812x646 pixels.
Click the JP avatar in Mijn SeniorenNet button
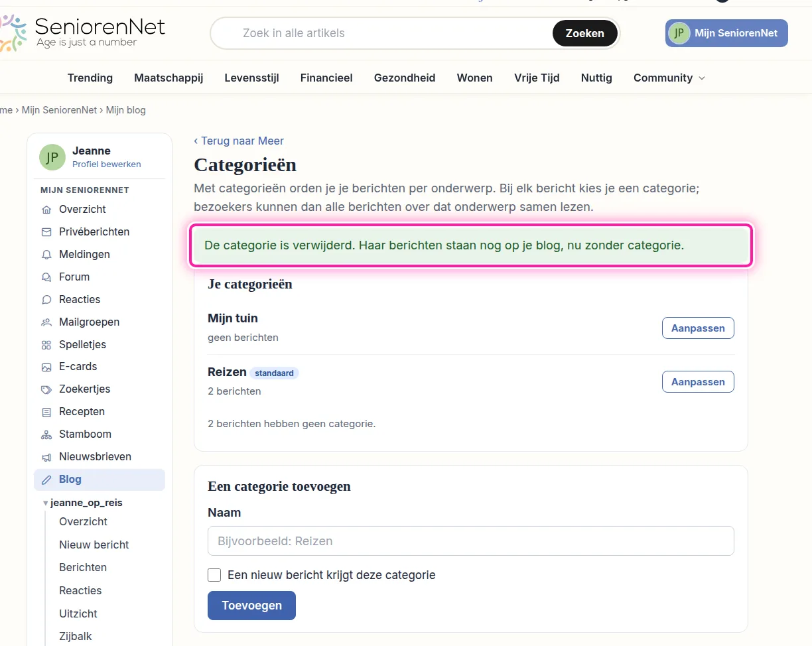point(679,32)
